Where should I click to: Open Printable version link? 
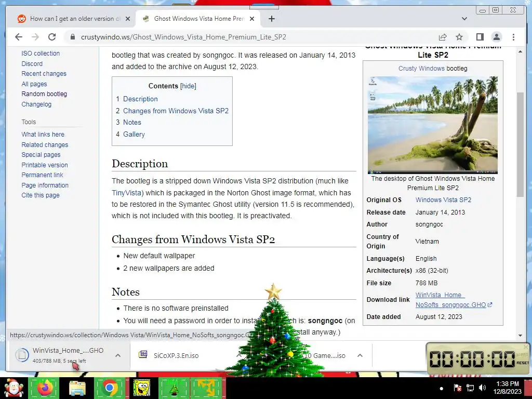(45, 165)
